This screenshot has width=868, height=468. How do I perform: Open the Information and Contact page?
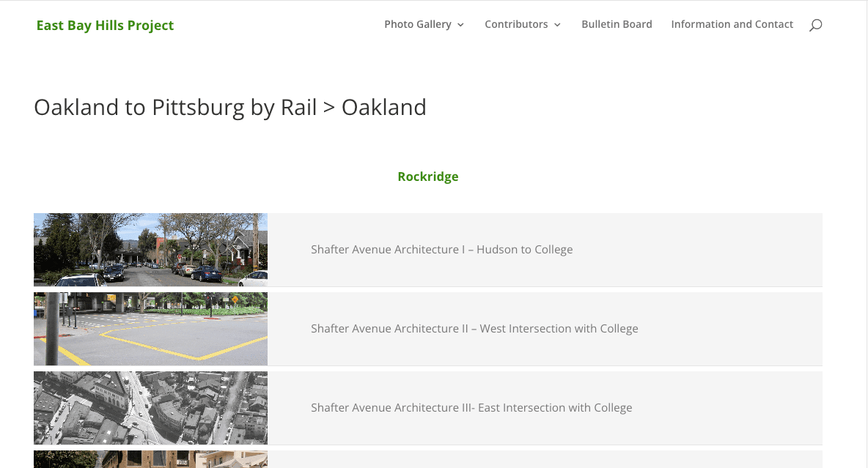coord(732,24)
